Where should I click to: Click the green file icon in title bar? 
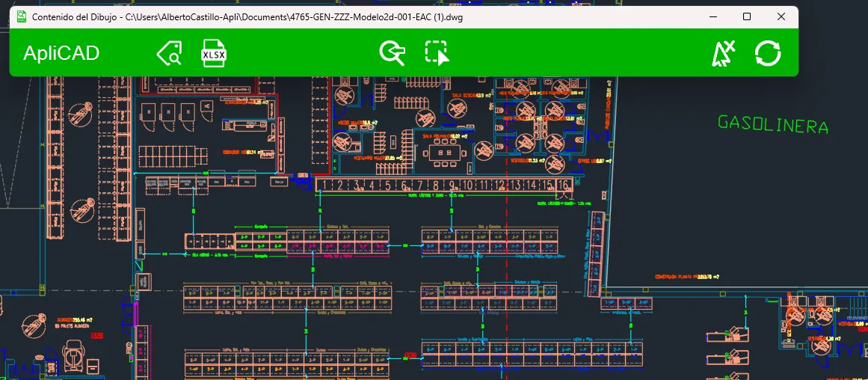coord(22,16)
